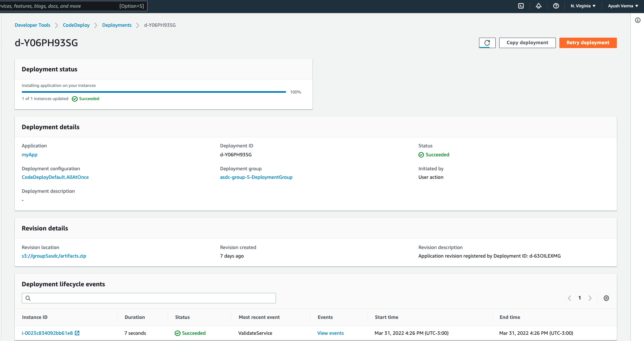The width and height of the screenshot is (644, 341).
Task: Open the myApp application link
Action: (30, 155)
